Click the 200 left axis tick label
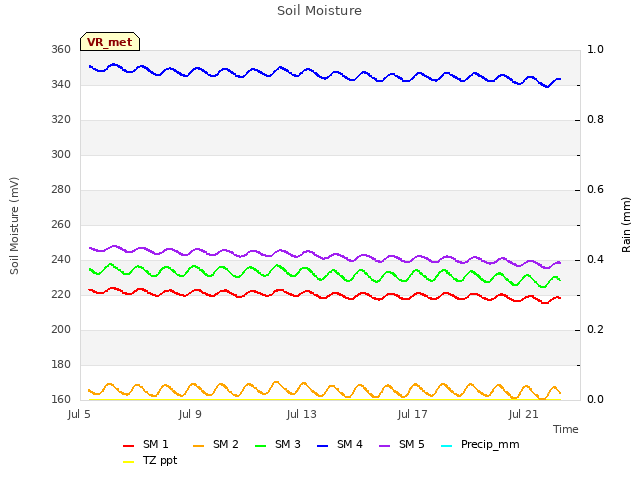Image resolution: width=640 pixels, height=480 pixels. (x=61, y=330)
